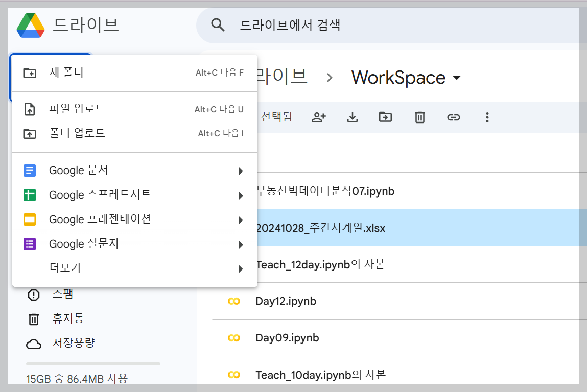Open 더보기 submenu entry
587x392 pixels.
click(x=135, y=268)
